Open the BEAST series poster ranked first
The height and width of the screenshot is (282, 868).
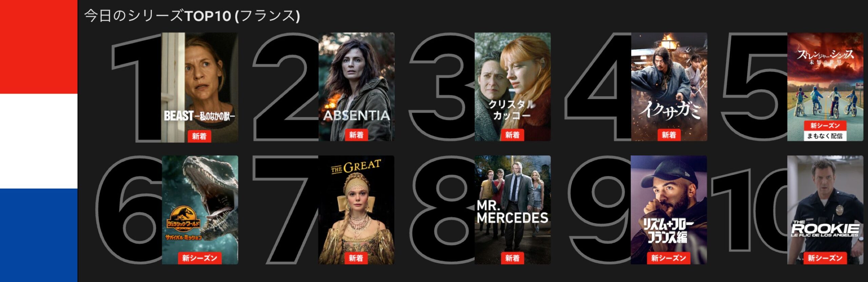pyautogui.click(x=200, y=87)
